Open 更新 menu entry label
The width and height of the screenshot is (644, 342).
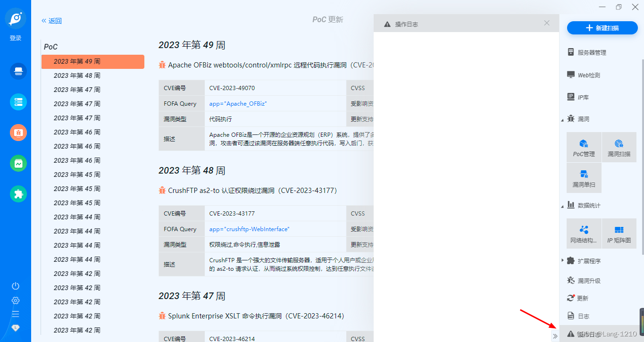click(x=583, y=299)
